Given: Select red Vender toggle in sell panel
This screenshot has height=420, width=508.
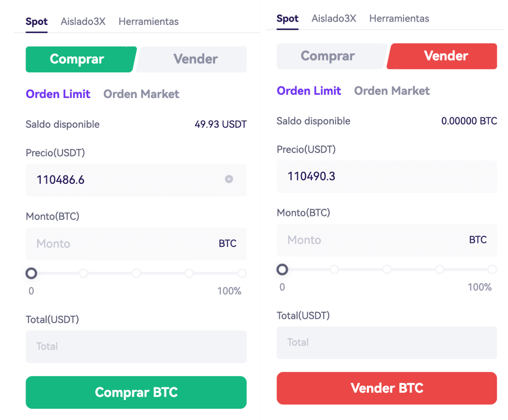Looking at the screenshot, I should pos(442,56).
